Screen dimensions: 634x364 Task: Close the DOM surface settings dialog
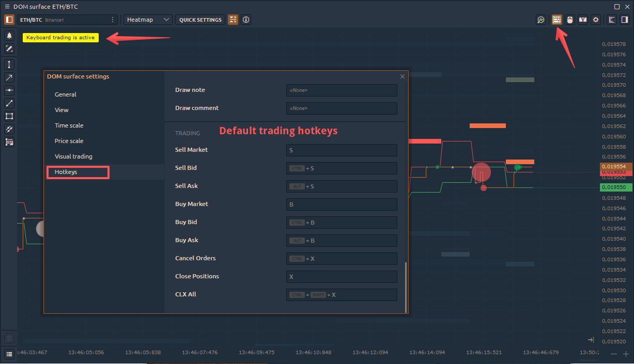[403, 76]
